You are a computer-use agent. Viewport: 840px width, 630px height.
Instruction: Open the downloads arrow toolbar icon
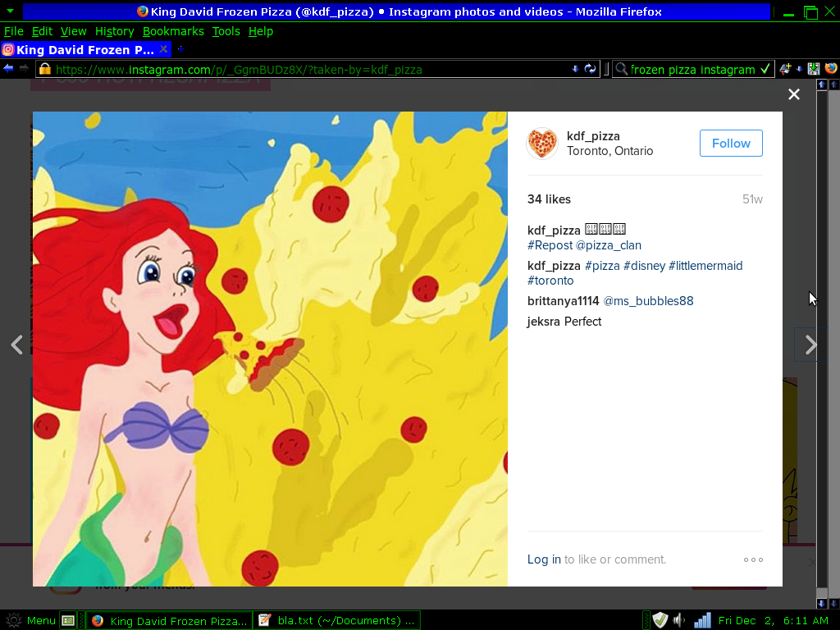pos(799,69)
